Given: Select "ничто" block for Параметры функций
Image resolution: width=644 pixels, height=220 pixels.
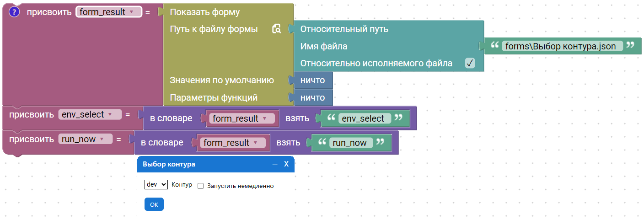Looking at the screenshot, I should pyautogui.click(x=312, y=97).
